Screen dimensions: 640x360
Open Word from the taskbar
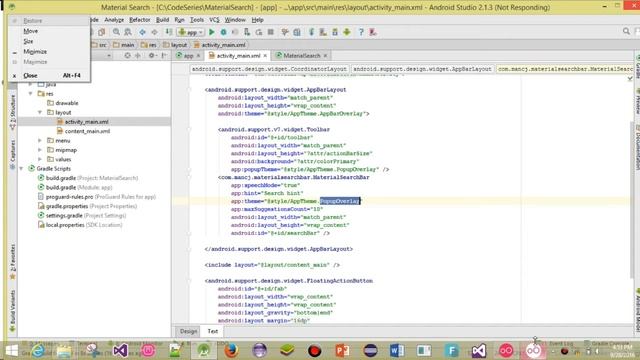(x=397, y=351)
